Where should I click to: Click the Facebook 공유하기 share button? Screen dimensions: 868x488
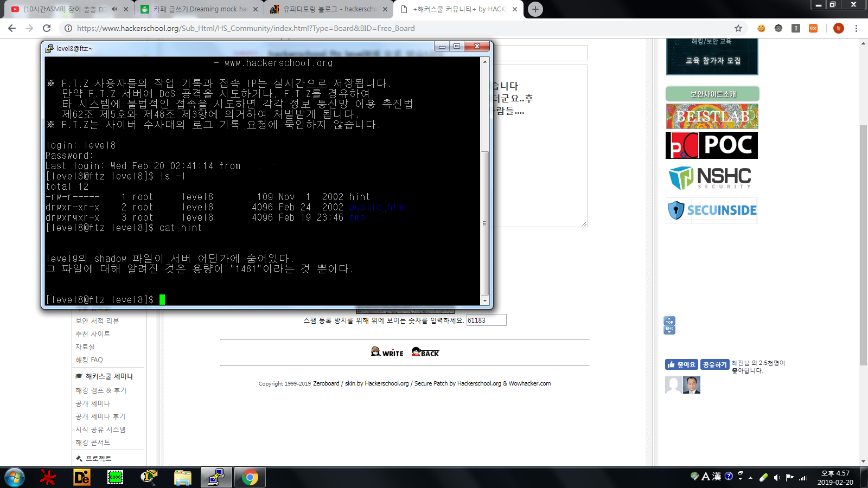714,365
